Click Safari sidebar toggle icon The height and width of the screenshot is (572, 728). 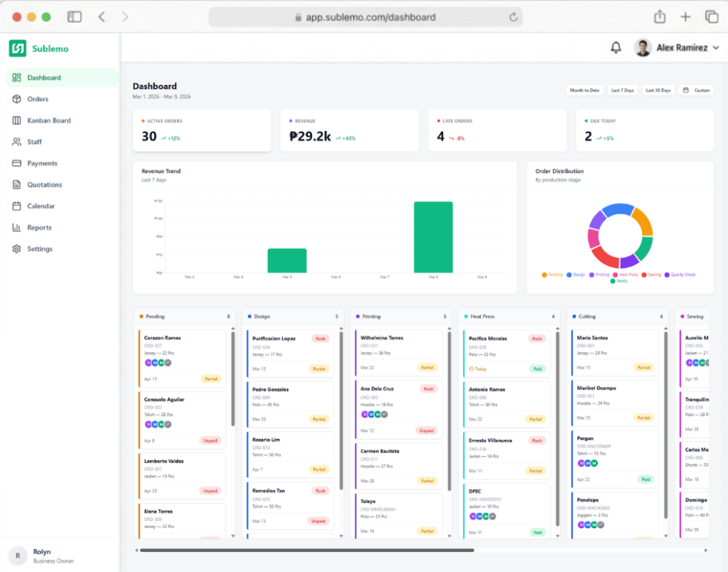click(74, 17)
